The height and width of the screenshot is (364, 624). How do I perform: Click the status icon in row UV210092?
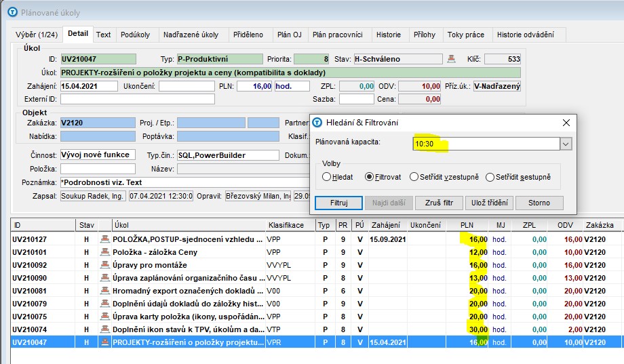pos(105,265)
